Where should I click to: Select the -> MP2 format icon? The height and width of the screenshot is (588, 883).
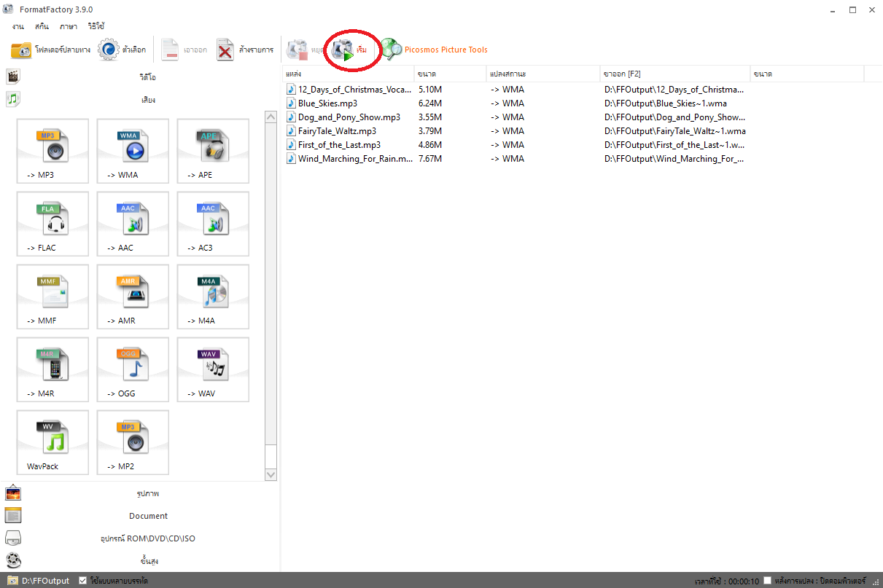click(133, 442)
